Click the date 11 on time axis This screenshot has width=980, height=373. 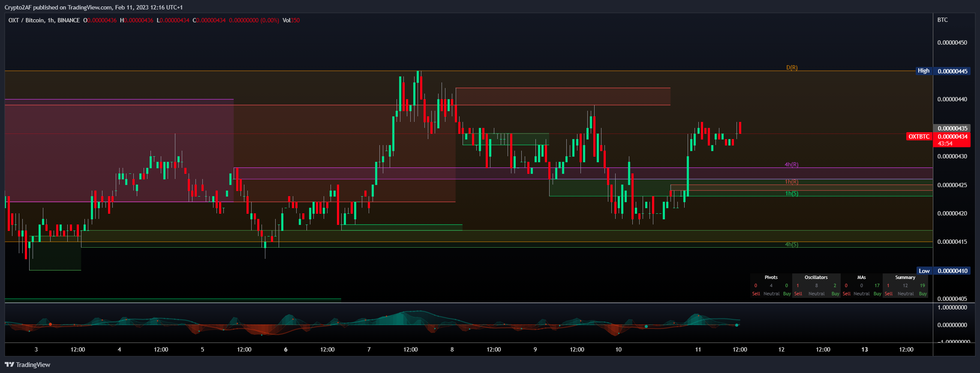click(x=698, y=349)
